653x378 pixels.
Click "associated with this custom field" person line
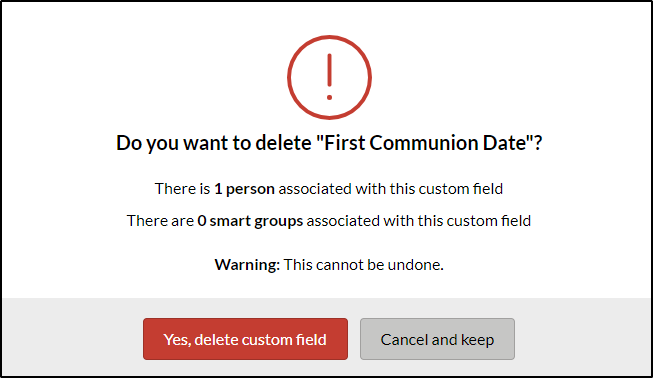click(x=391, y=189)
